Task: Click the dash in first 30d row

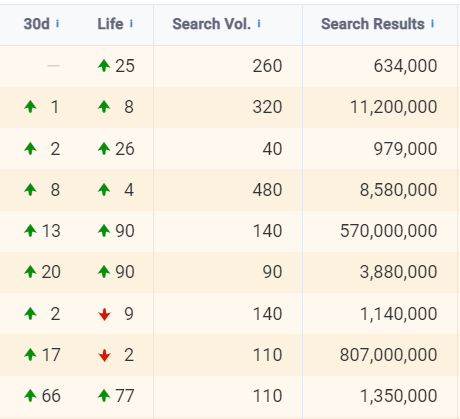Action: [x=53, y=66]
